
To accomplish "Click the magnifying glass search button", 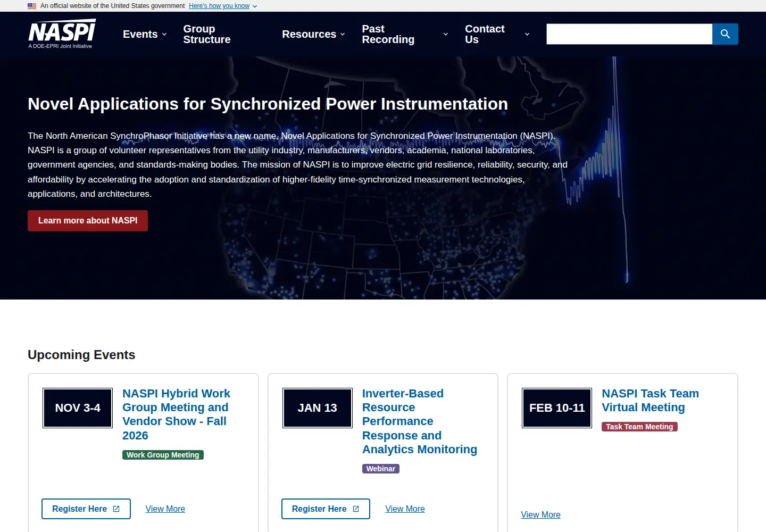I will pos(725,34).
